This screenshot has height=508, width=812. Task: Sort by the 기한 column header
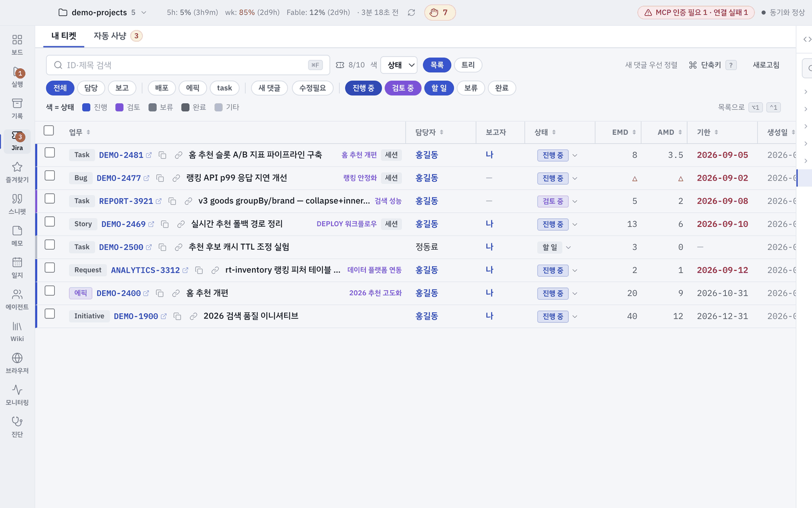(x=707, y=132)
